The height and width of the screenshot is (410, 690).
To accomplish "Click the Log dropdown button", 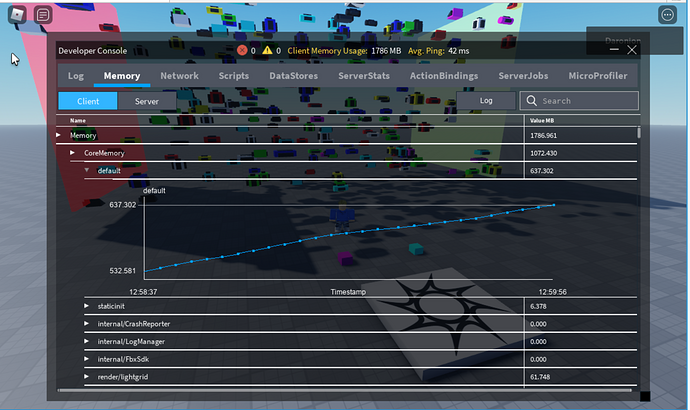I will pyautogui.click(x=486, y=100).
